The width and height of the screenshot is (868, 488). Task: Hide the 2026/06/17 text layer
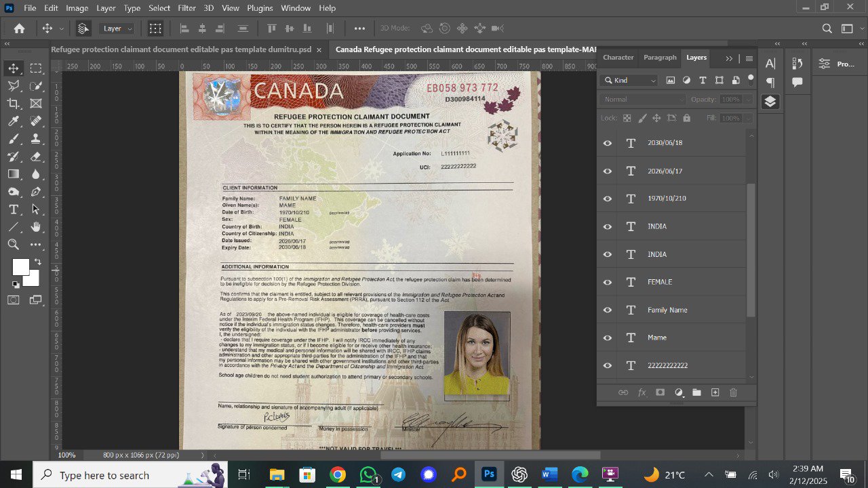(608, 171)
